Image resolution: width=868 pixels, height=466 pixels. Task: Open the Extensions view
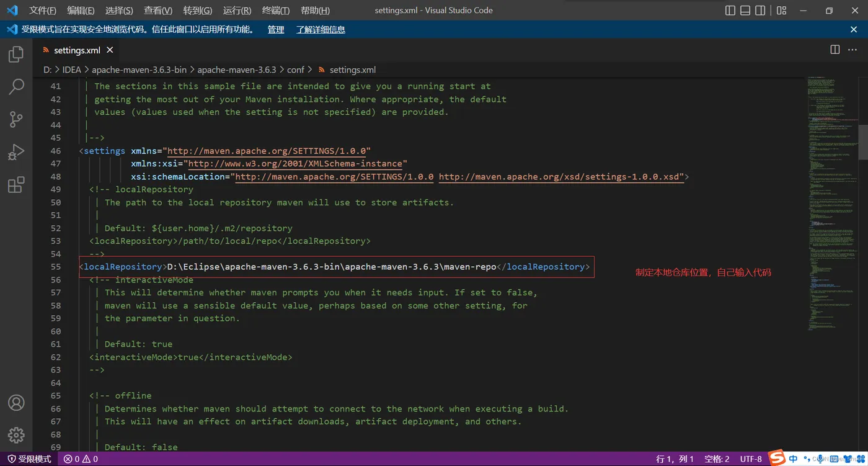tap(16, 185)
